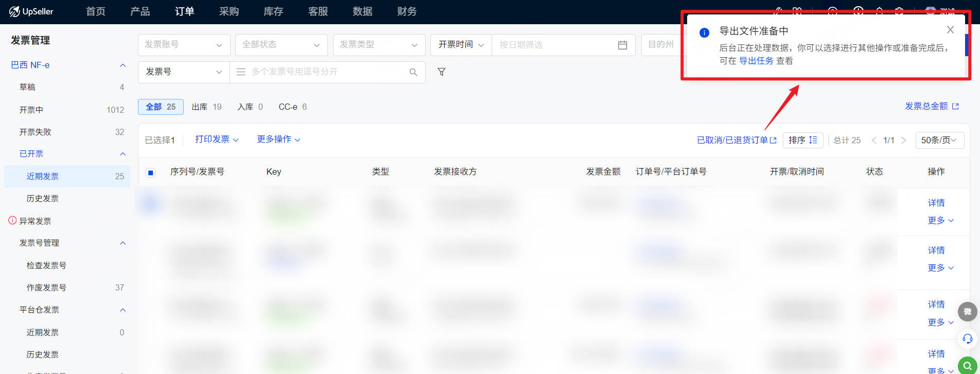
Task: Open the 发票类型 dropdown
Action: [379, 45]
